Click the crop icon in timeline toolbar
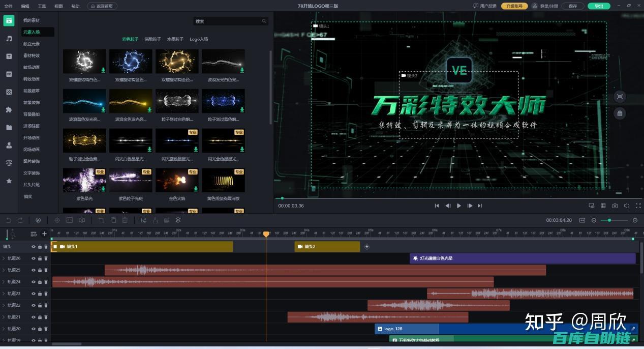This screenshot has height=349, width=644. pos(101,220)
